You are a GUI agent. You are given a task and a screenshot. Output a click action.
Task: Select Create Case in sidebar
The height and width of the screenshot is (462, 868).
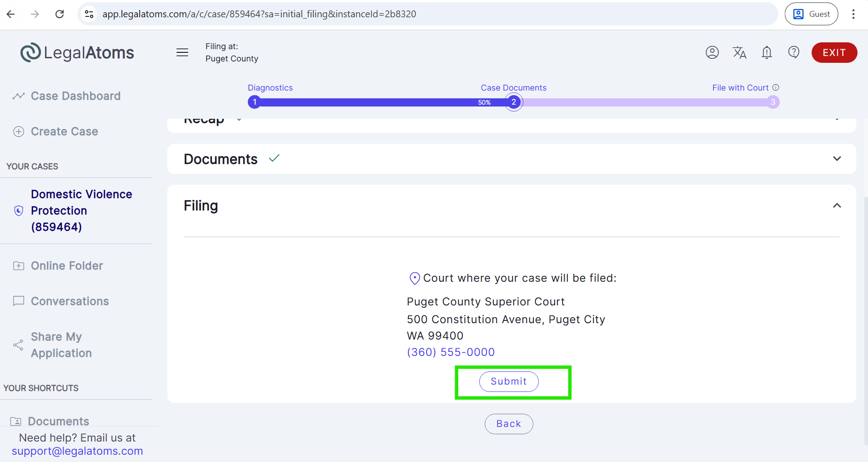click(x=64, y=132)
